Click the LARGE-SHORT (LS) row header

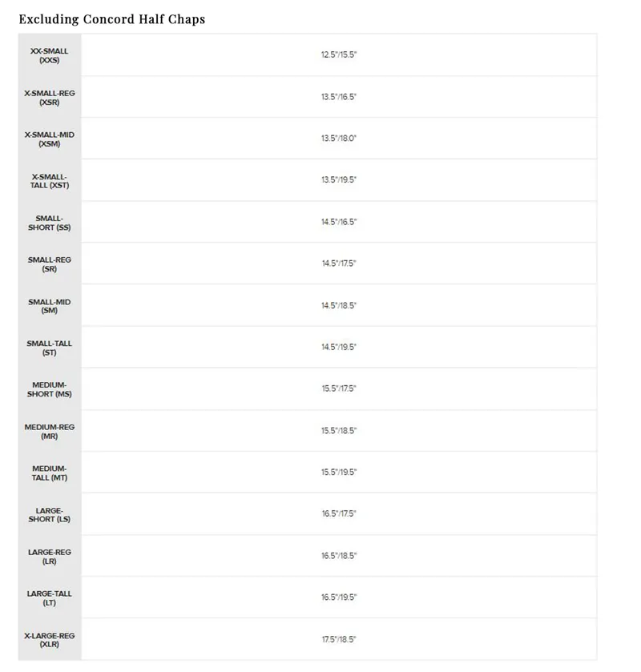click(x=50, y=515)
